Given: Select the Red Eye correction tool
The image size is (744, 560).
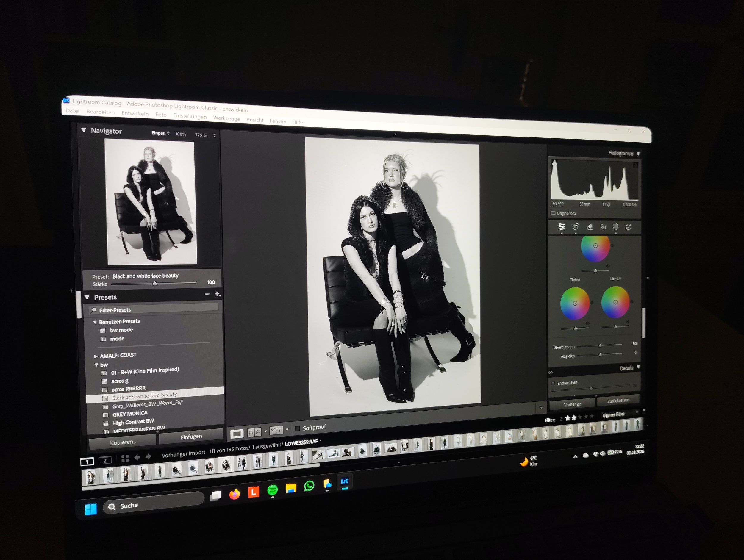Looking at the screenshot, I should click(x=604, y=227).
